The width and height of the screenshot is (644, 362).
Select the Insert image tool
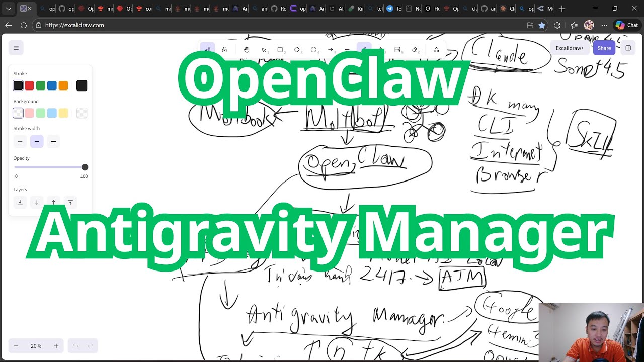coord(397,50)
